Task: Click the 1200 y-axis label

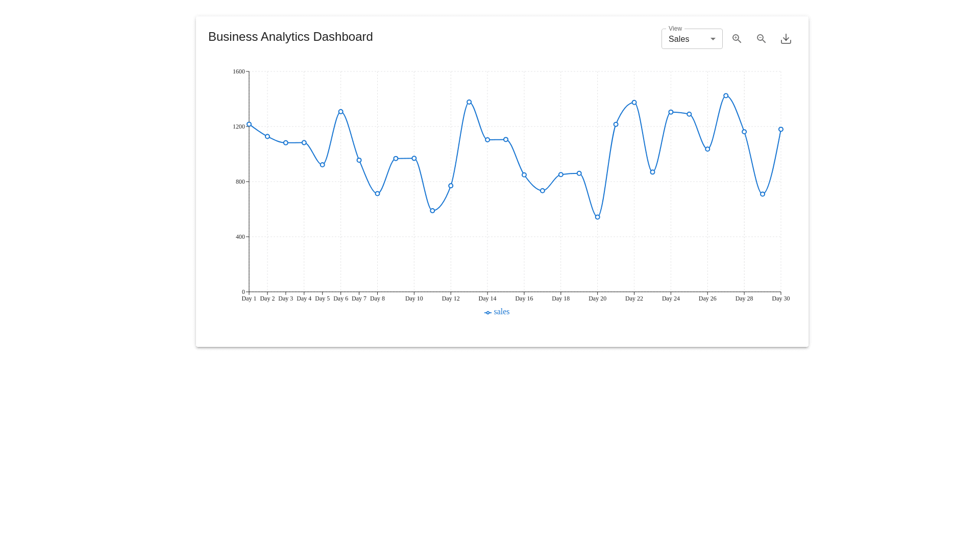Action: pos(238,127)
